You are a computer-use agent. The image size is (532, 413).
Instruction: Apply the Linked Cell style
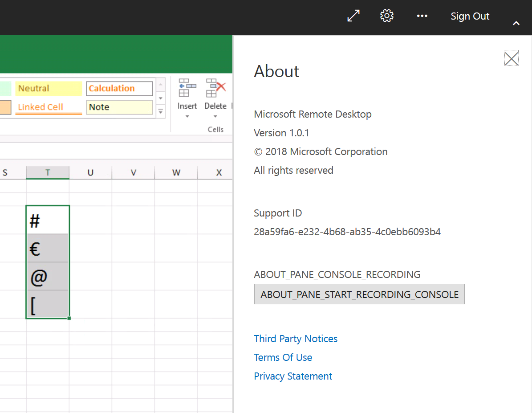click(x=49, y=107)
